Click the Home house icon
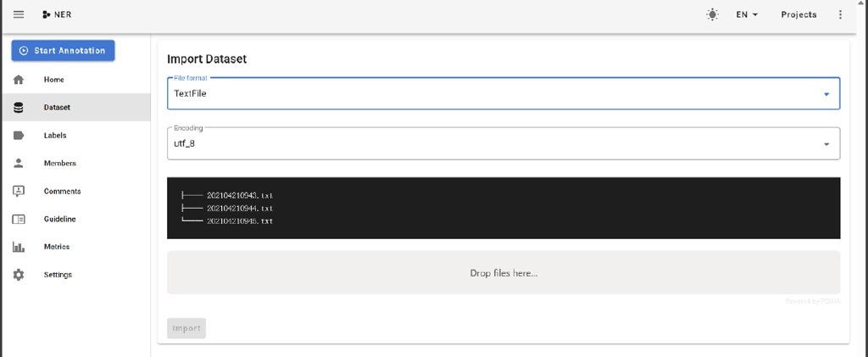The height and width of the screenshot is (357, 868). point(19,80)
